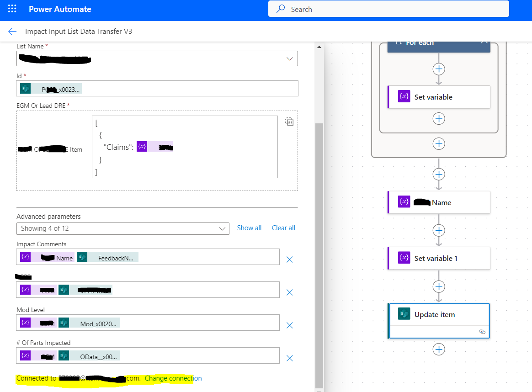Click the FeedbackN... token in Impact Comments
Image resolution: width=532 pixels, height=392 pixels.
click(107, 257)
